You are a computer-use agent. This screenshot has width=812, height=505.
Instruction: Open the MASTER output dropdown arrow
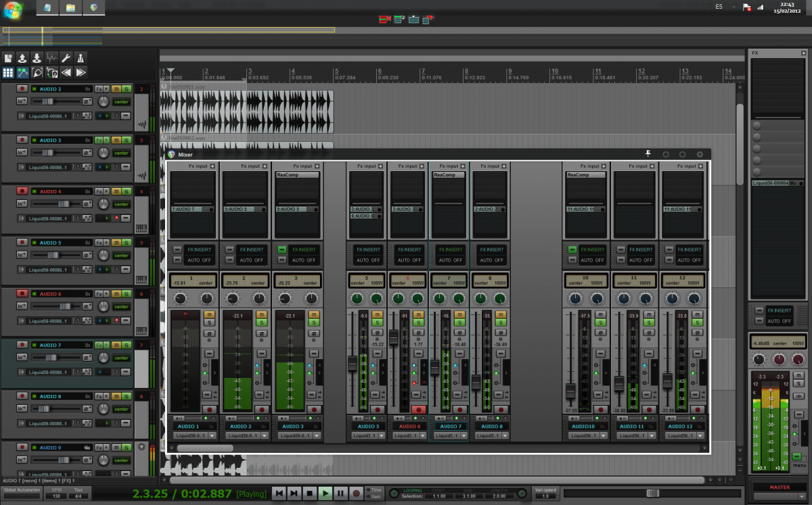pos(802,496)
